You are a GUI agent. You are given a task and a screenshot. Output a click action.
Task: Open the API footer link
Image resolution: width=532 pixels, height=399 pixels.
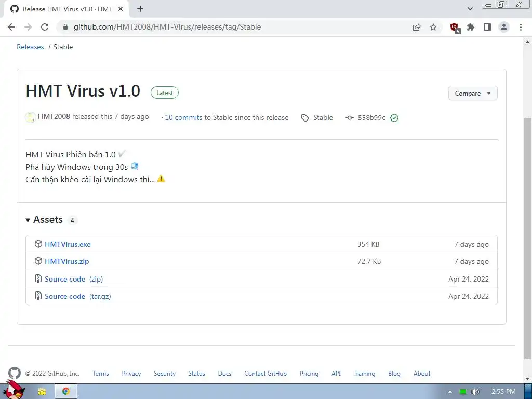click(x=336, y=373)
